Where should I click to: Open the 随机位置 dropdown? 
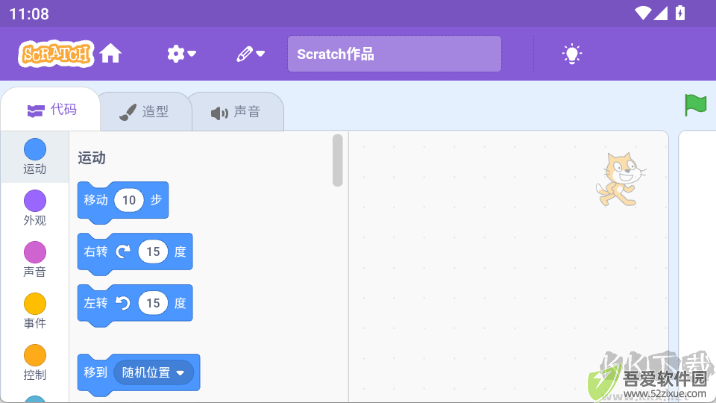point(153,372)
